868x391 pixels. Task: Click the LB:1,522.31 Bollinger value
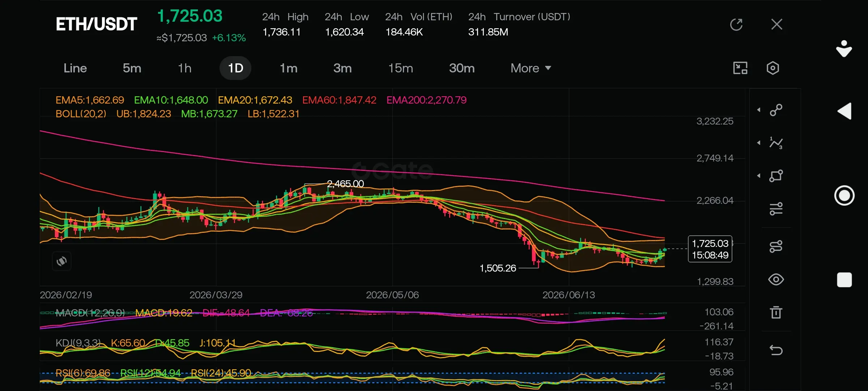point(273,114)
